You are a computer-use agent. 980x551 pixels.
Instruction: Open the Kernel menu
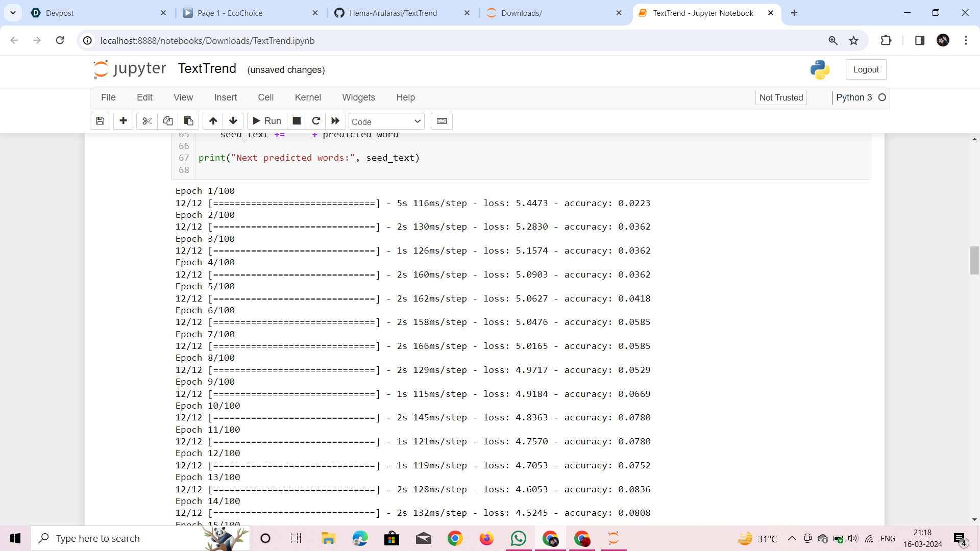(x=307, y=97)
